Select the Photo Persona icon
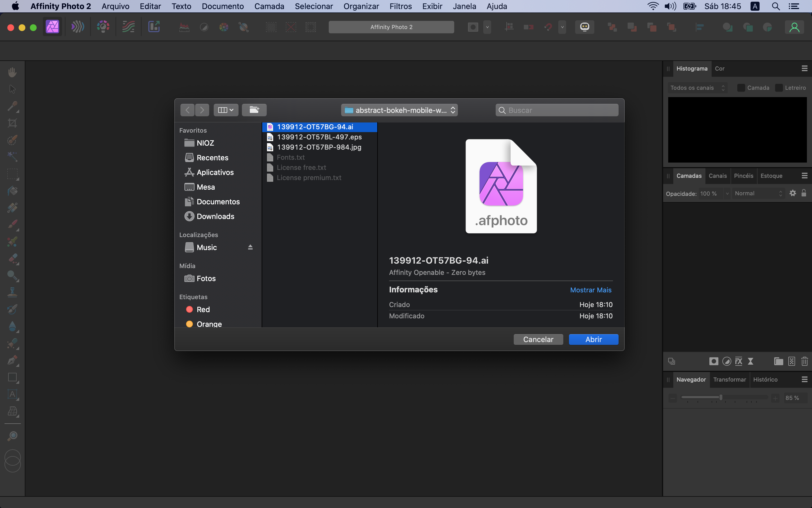812x508 pixels. 52,27
